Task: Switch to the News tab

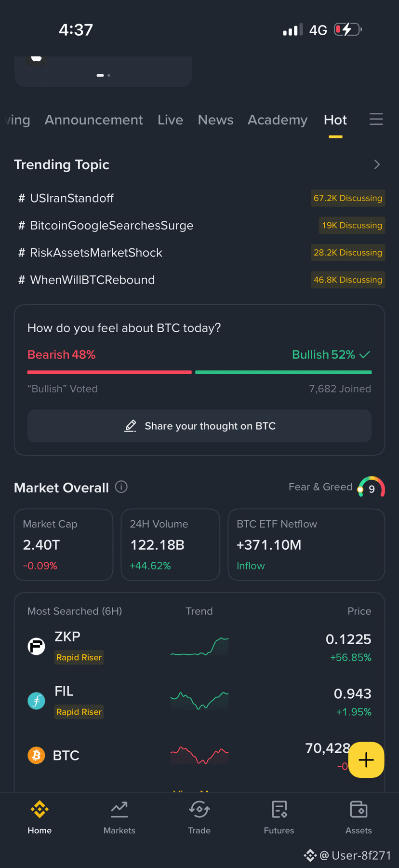Action: [x=215, y=120]
